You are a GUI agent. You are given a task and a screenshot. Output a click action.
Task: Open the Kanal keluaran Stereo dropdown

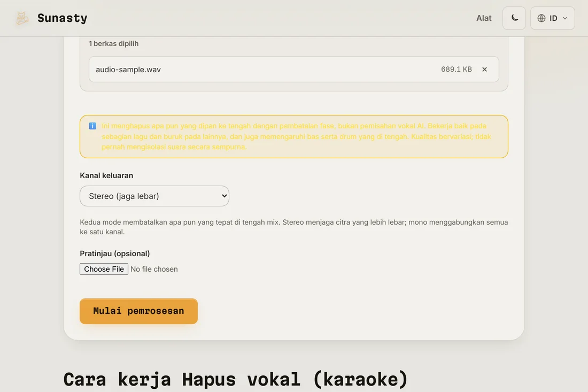point(154,196)
